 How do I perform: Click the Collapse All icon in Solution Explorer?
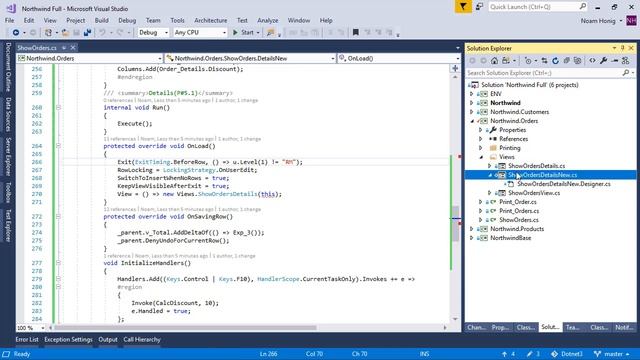[566, 61]
